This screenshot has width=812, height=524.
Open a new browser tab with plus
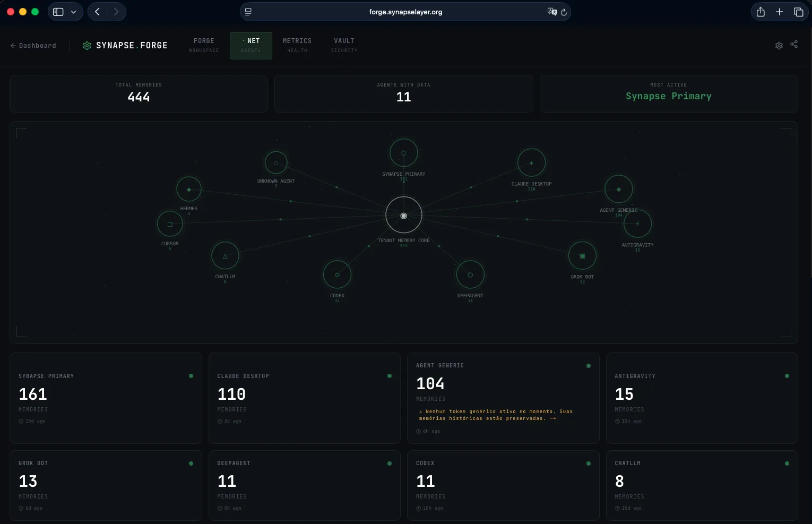coord(779,12)
